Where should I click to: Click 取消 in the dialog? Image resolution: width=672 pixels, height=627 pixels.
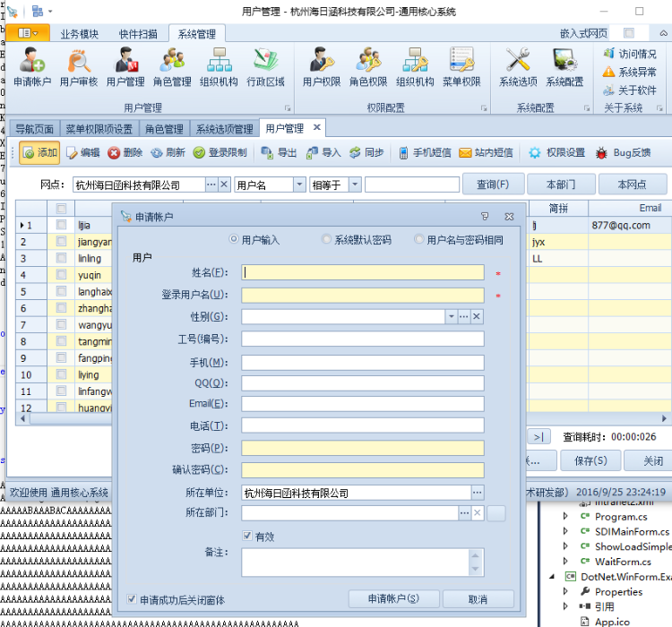[x=478, y=598]
